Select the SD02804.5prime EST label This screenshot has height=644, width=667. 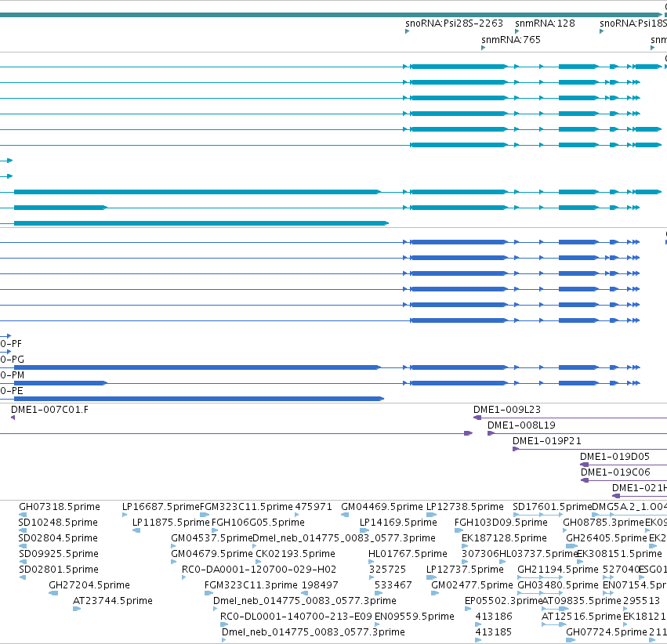[x=58, y=538]
